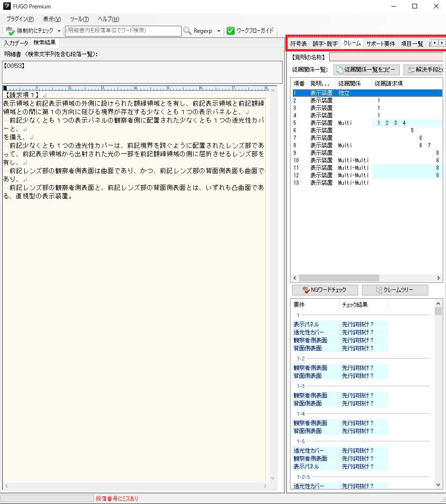
Task: Expand the Regexp search options dropdown arrow
Action: [219, 31]
